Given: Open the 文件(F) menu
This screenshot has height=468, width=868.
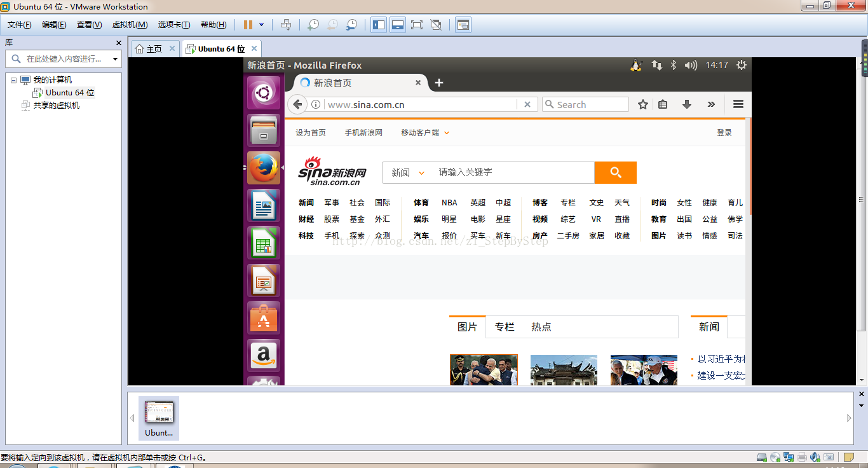Looking at the screenshot, I should click(20, 25).
